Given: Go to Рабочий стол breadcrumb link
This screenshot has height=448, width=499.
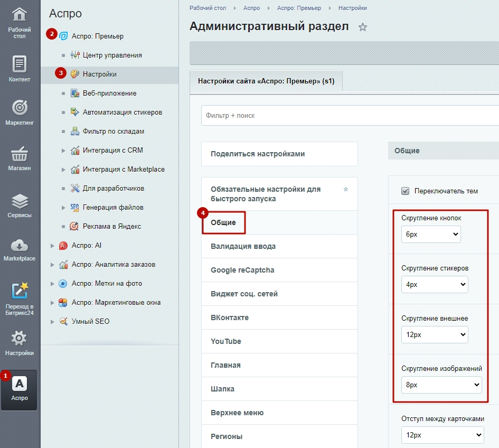Looking at the screenshot, I should (x=208, y=8).
